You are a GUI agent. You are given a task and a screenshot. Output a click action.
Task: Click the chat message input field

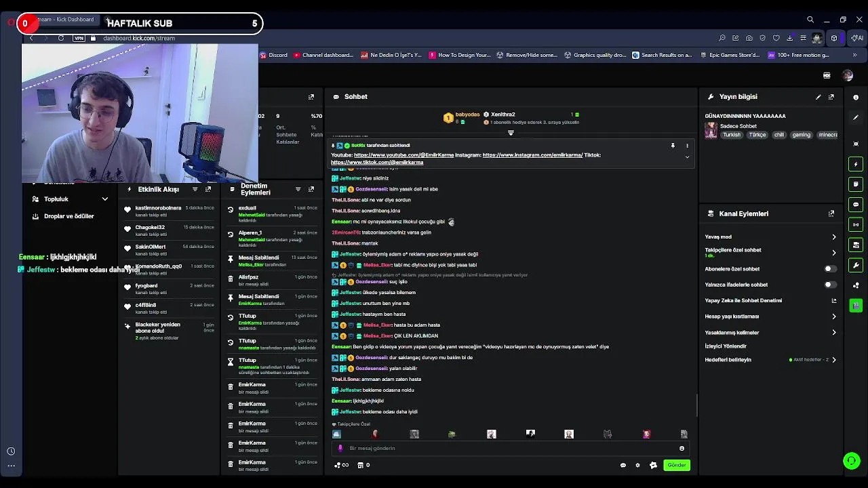[510, 448]
